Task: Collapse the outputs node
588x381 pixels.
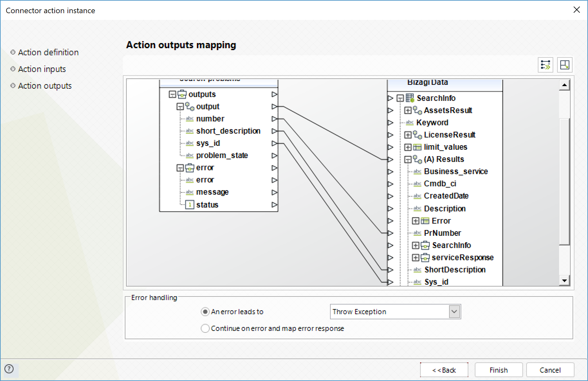Action: tap(172, 94)
